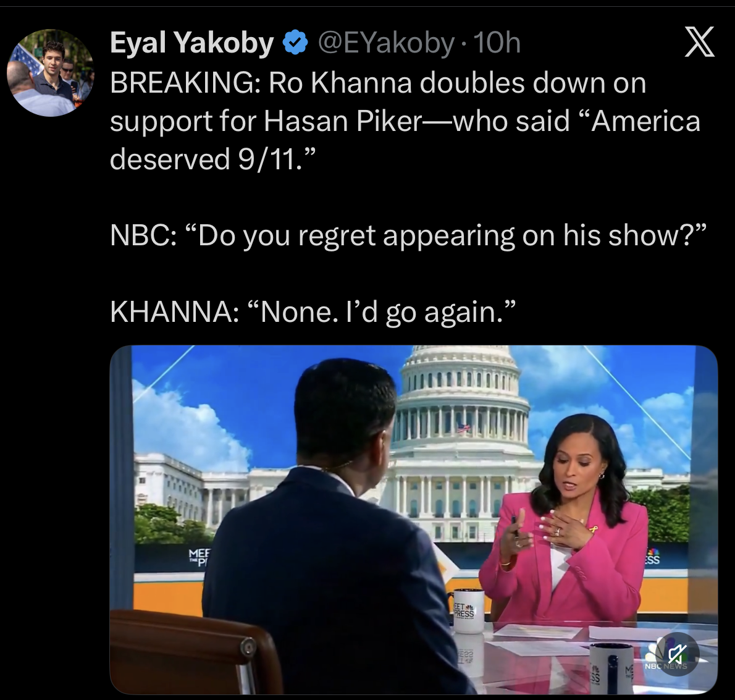Open the display name Eyal Yakoby
Viewport: 735px width, 700px height.
point(191,43)
